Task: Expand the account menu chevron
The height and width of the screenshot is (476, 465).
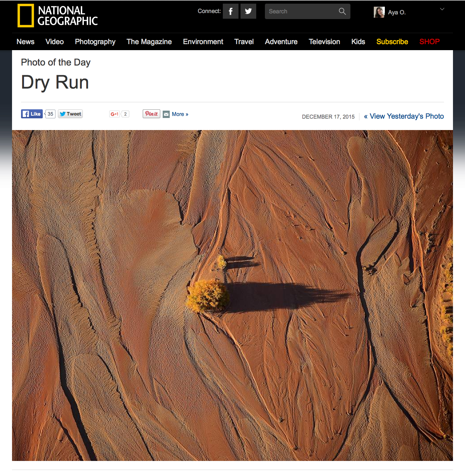Action: 442,9
